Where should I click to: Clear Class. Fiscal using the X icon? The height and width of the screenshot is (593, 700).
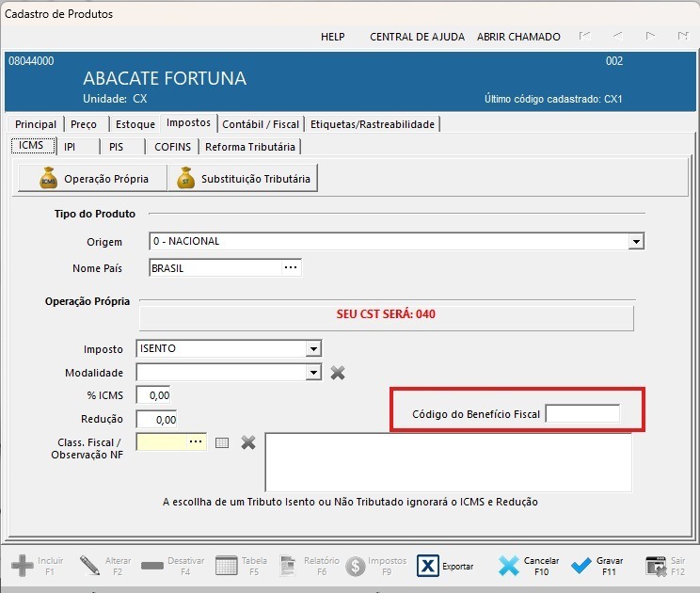[x=248, y=442]
